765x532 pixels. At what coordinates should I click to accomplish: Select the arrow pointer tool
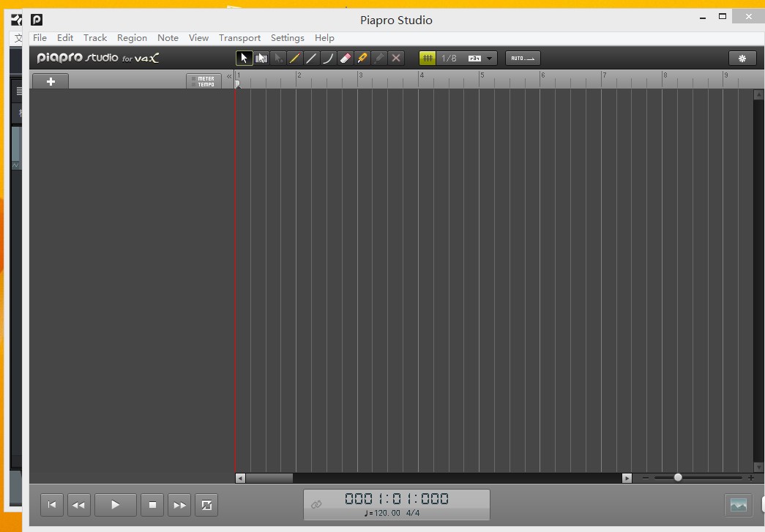(x=244, y=59)
